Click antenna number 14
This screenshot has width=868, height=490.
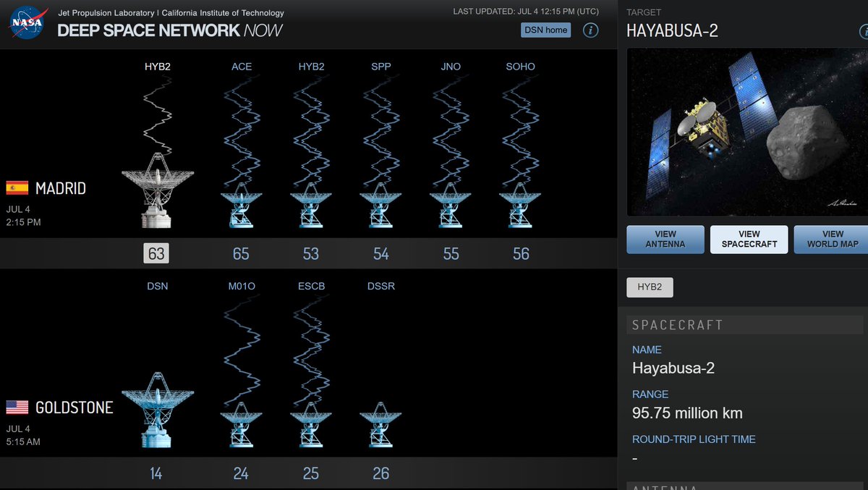pyautogui.click(x=156, y=473)
